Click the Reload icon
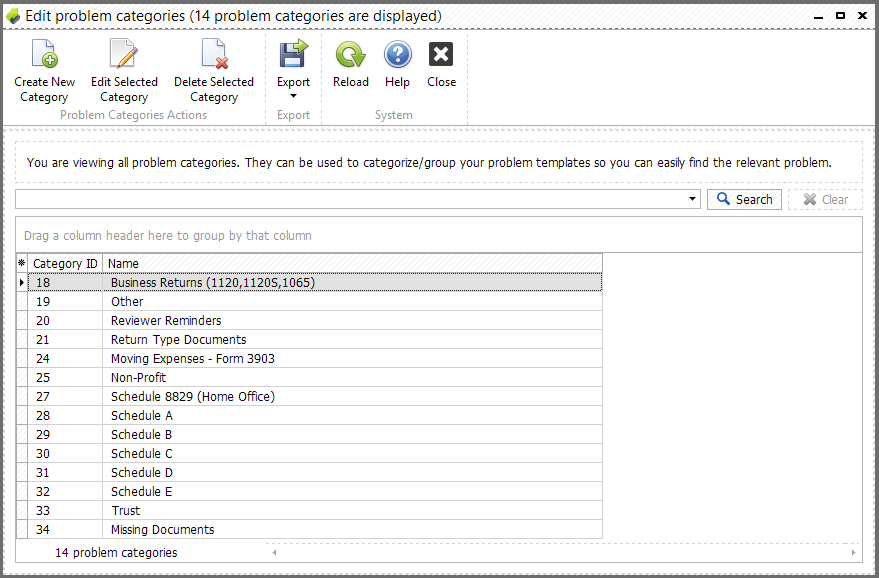879x578 pixels. pos(350,55)
